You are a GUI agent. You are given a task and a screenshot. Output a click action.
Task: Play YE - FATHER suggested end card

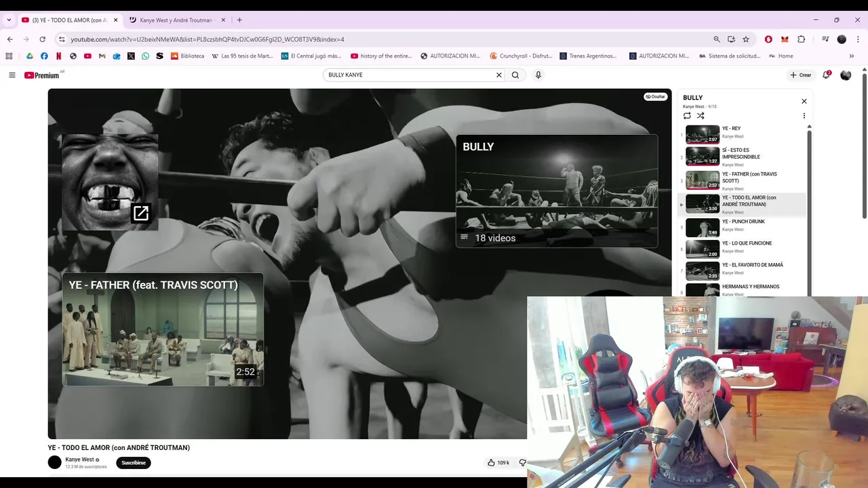pyautogui.click(x=163, y=329)
